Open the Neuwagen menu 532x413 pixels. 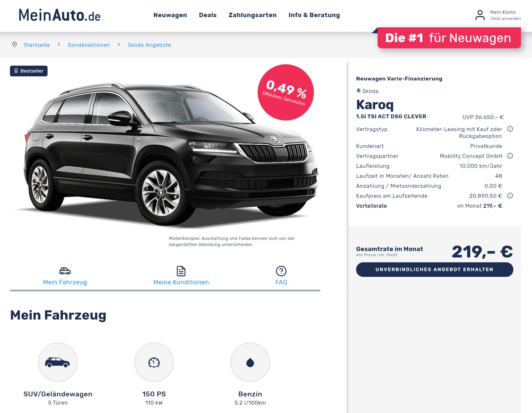170,15
